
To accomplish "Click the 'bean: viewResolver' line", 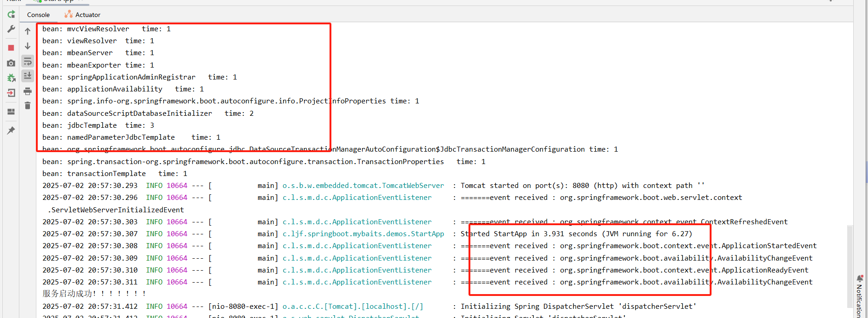I will [98, 41].
